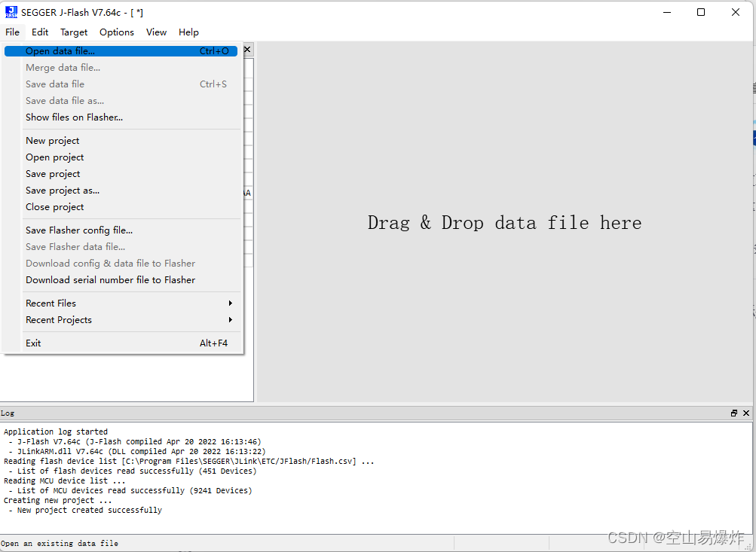
Task: Click log line 'Creating new project ...'
Action: click(x=58, y=501)
